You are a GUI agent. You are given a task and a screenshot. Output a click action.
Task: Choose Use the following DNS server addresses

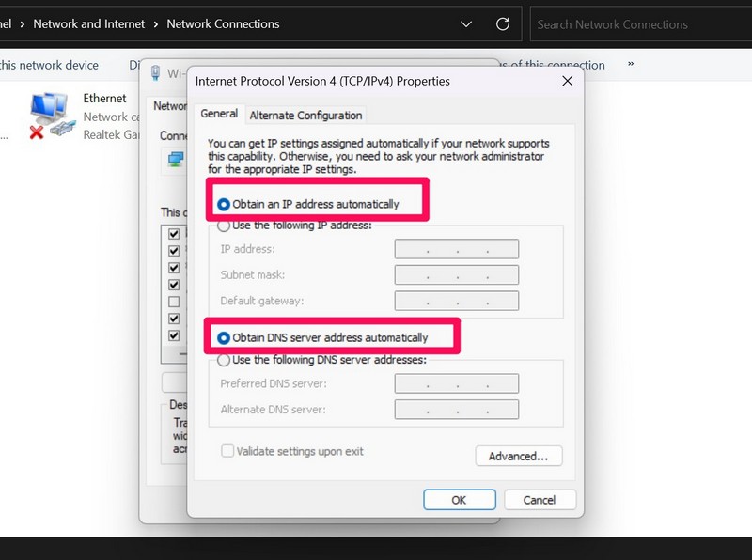point(224,360)
